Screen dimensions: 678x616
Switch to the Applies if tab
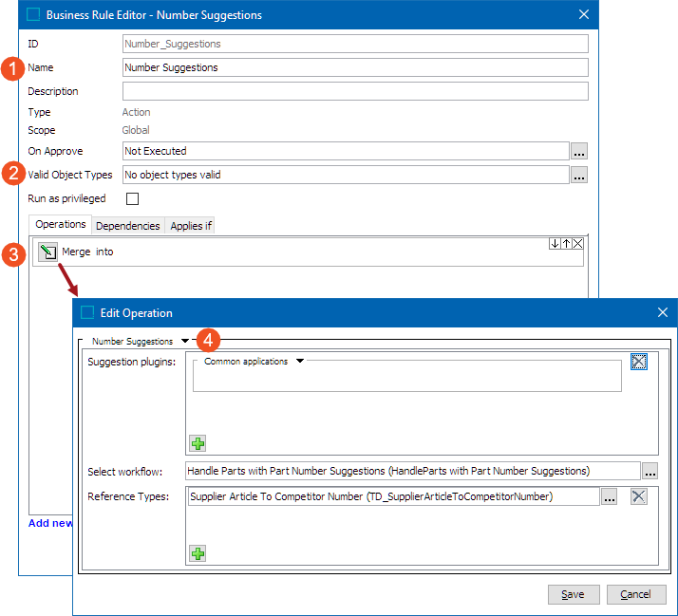pyautogui.click(x=191, y=226)
